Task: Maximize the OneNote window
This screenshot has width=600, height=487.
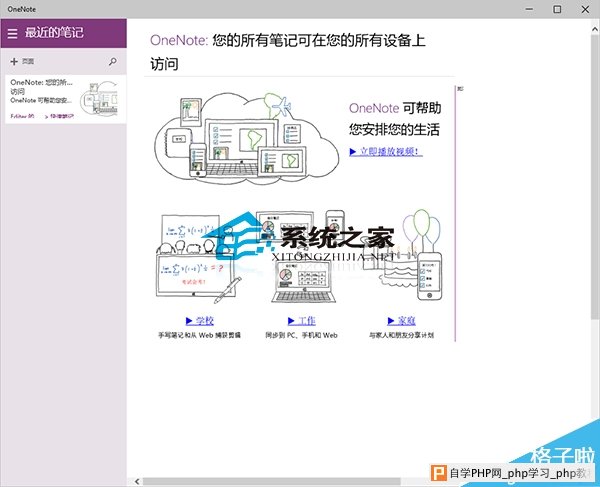Action: point(557,9)
